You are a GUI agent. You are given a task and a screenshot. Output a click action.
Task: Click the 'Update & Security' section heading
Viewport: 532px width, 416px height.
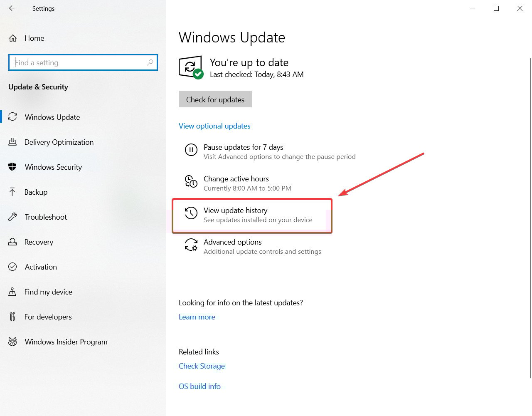[x=38, y=87]
